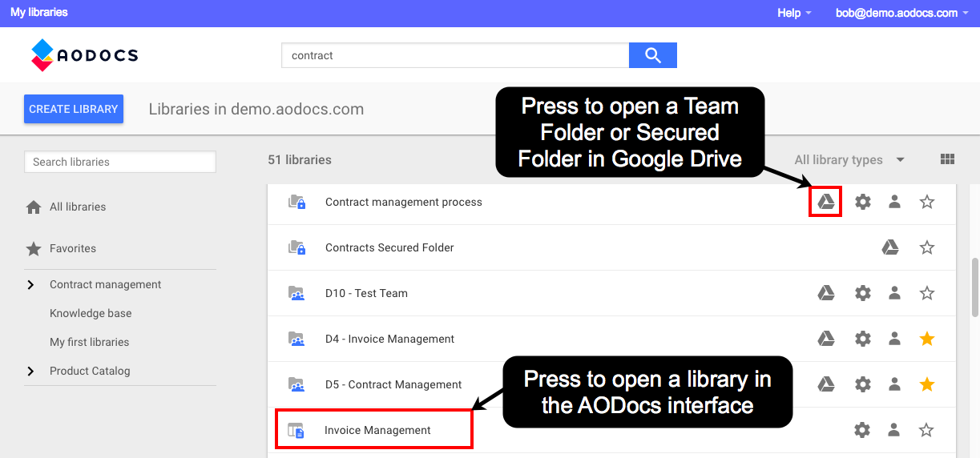Click the vertical scrollbar thumb
Screen dimensions: 980x458
[974, 287]
